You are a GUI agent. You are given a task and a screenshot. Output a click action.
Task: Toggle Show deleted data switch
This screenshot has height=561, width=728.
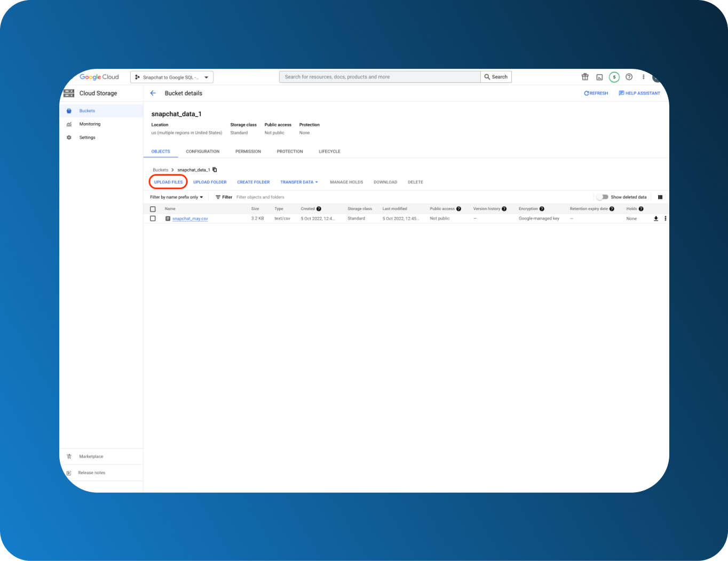(x=603, y=197)
